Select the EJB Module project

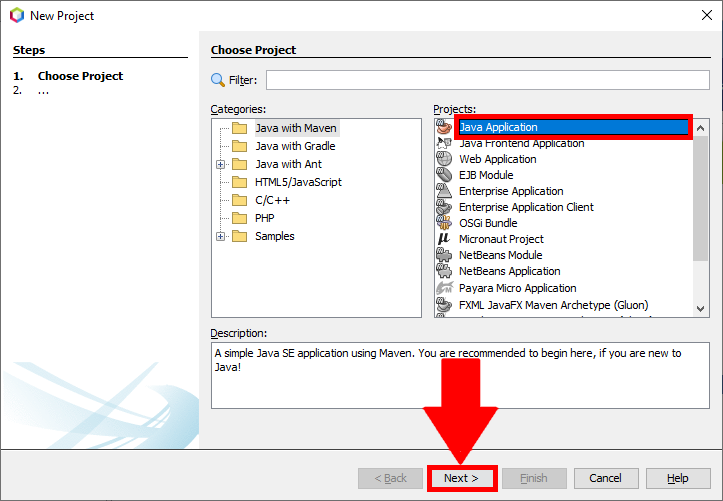coord(486,175)
